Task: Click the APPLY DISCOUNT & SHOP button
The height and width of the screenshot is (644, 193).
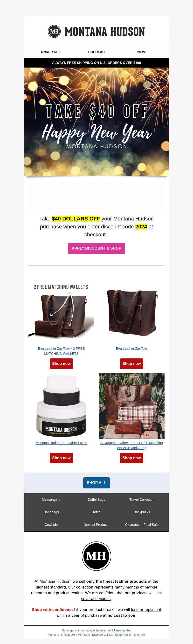Action: point(96,248)
